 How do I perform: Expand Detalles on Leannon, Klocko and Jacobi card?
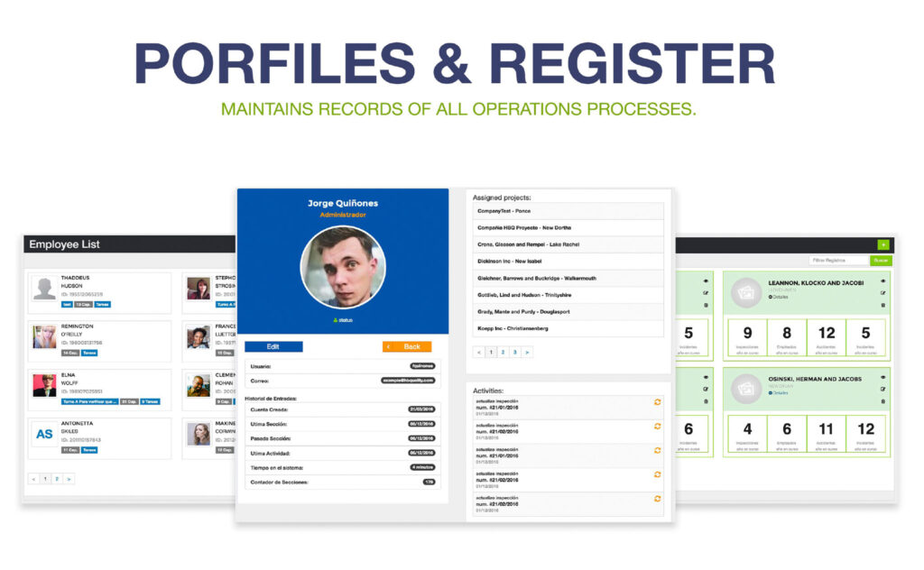(x=779, y=296)
